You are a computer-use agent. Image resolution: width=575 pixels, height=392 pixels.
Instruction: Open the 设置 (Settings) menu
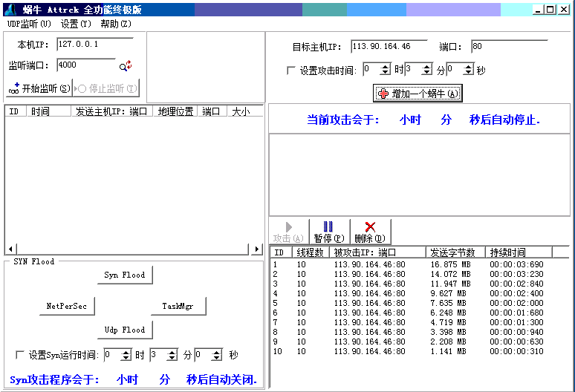pos(76,24)
